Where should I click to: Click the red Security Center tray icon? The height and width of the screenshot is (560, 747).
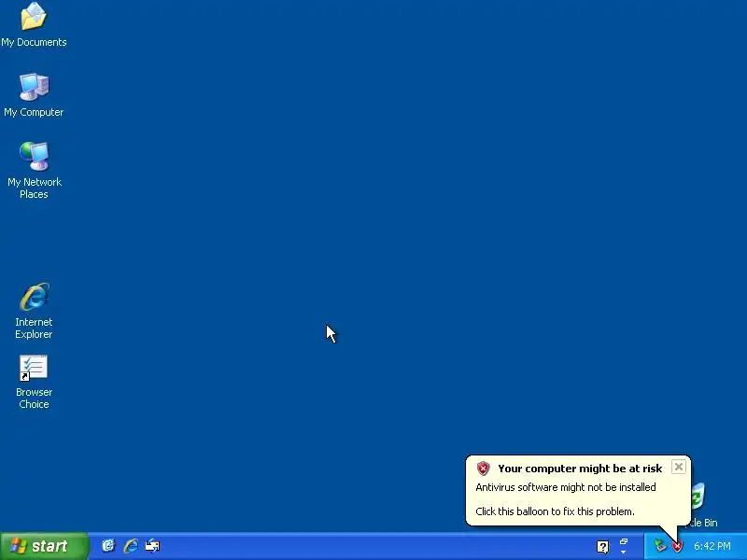click(x=677, y=546)
